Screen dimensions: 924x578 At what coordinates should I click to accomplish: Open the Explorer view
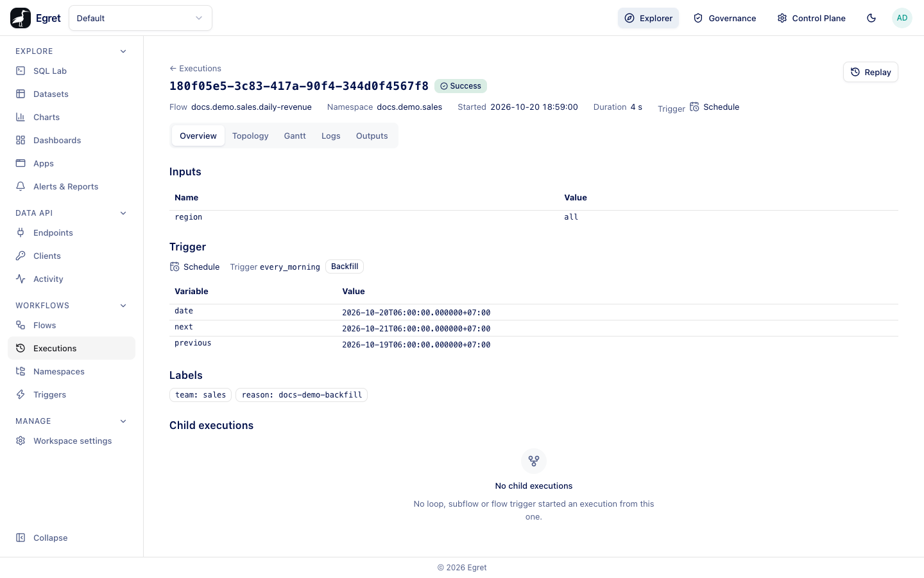[x=648, y=18]
